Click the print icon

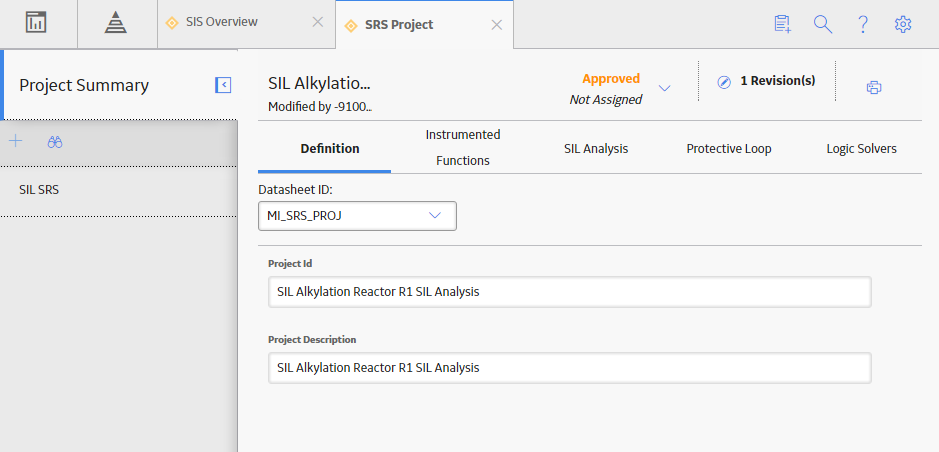pyautogui.click(x=874, y=87)
